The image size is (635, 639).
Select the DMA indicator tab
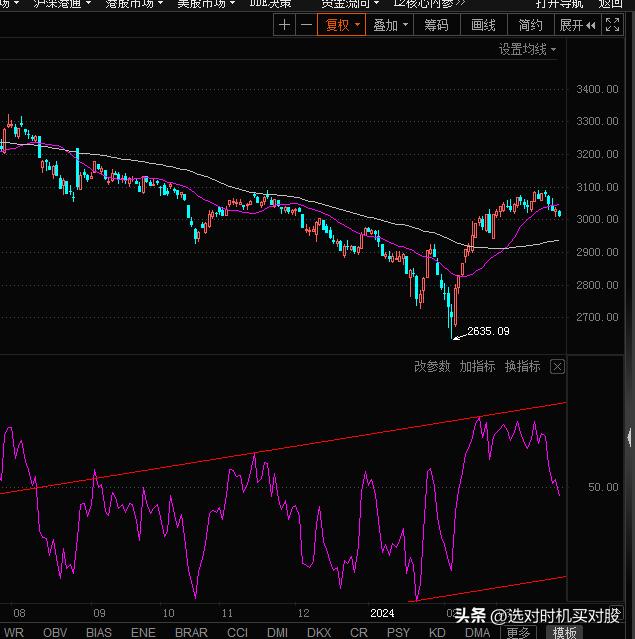[477, 632]
